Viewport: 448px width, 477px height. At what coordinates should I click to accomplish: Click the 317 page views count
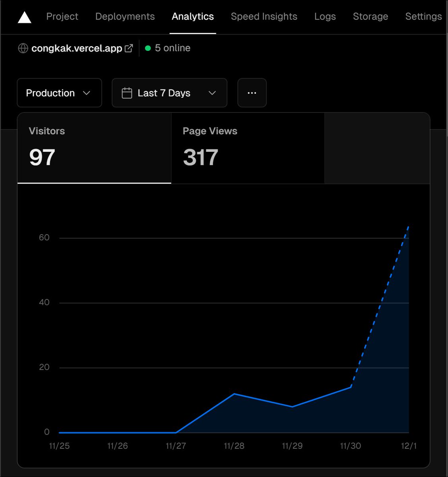[x=200, y=157]
